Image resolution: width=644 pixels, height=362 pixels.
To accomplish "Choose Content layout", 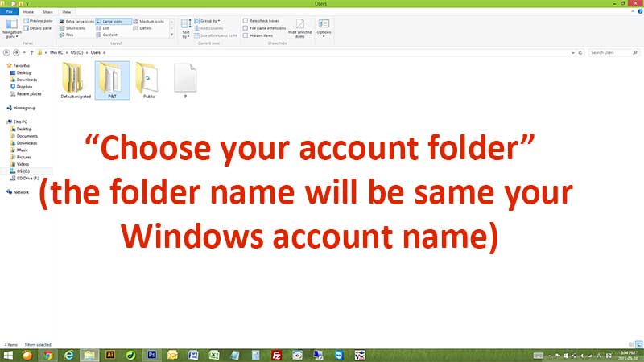I will [x=107, y=35].
